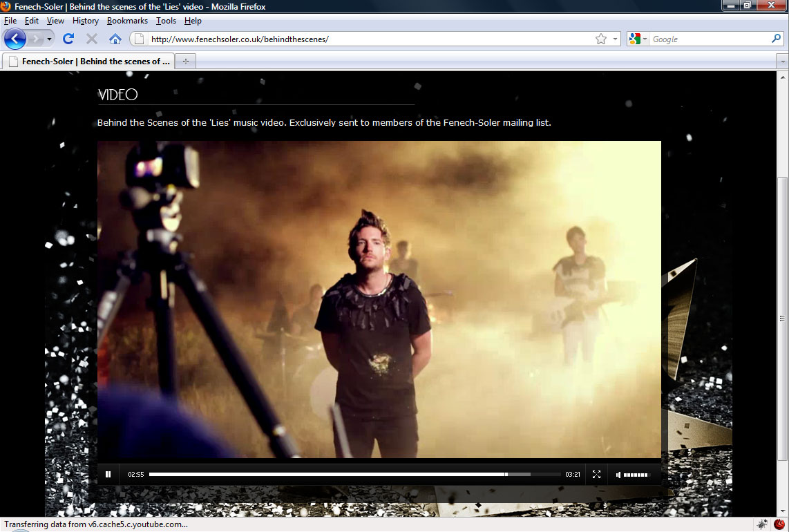Image resolution: width=789 pixels, height=532 pixels.
Task: Go to the home page
Action: pos(115,39)
